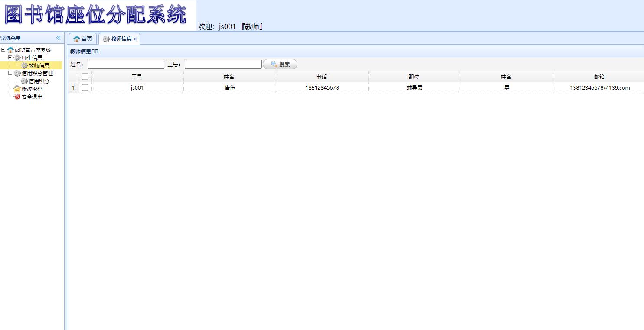The width and height of the screenshot is (644, 330).
Task: Click the gear icon next to 信用积分
Action: click(24, 81)
